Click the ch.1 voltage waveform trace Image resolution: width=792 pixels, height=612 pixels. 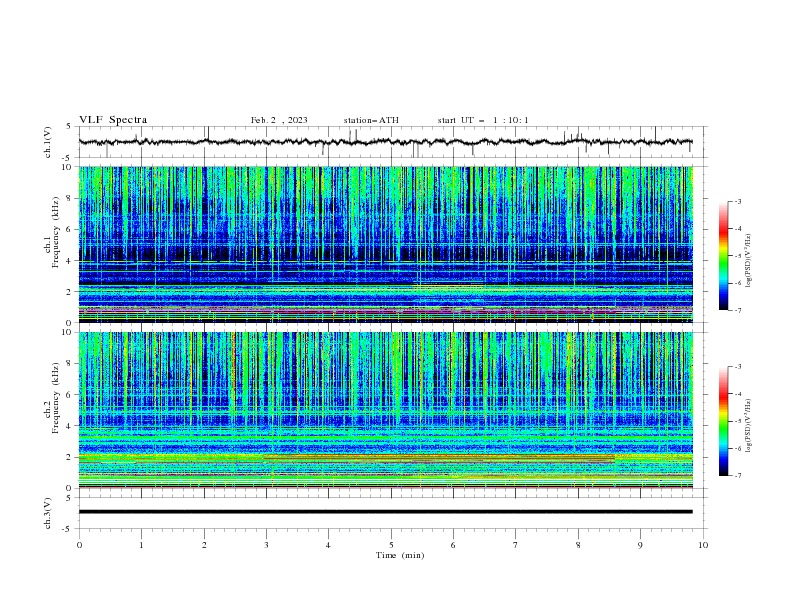tap(385, 142)
